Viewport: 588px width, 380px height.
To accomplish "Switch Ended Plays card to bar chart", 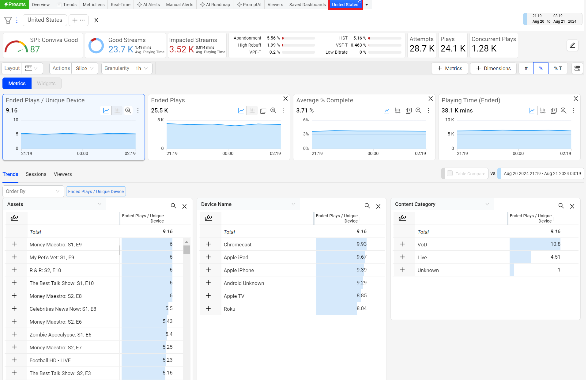I will (252, 111).
